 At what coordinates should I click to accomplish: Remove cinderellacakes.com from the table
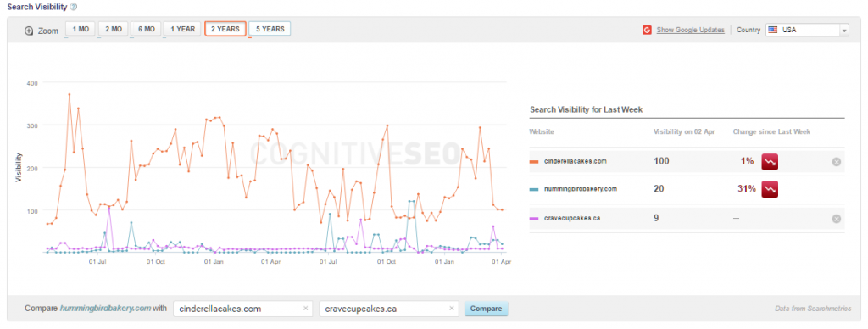837,162
